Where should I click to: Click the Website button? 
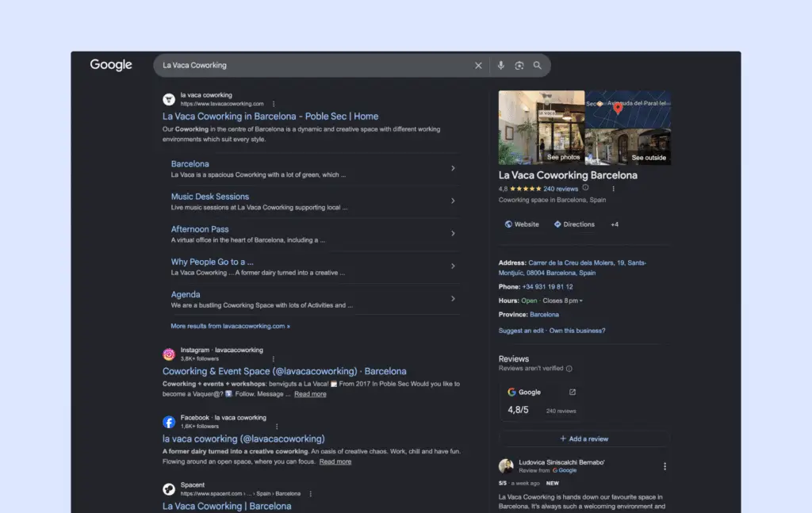pos(522,224)
